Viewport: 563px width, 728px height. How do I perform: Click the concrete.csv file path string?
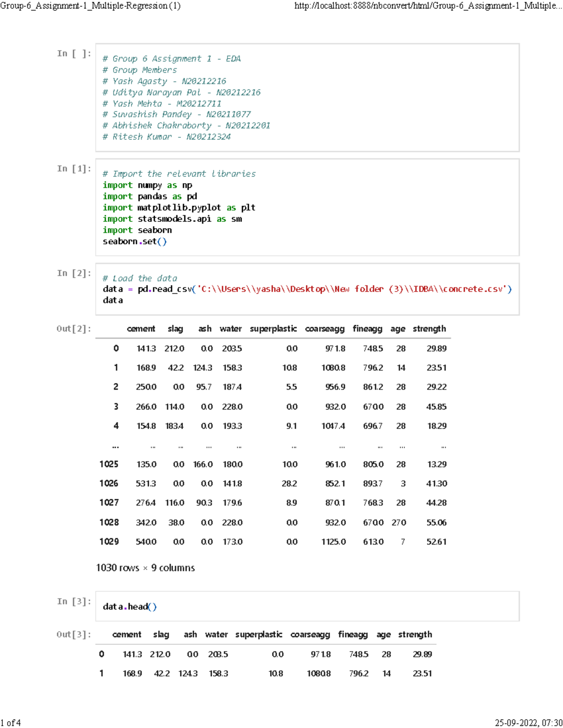(x=352, y=289)
